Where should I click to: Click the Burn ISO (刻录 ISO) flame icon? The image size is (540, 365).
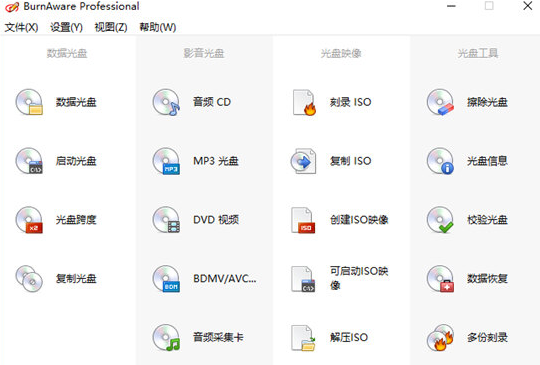(304, 102)
